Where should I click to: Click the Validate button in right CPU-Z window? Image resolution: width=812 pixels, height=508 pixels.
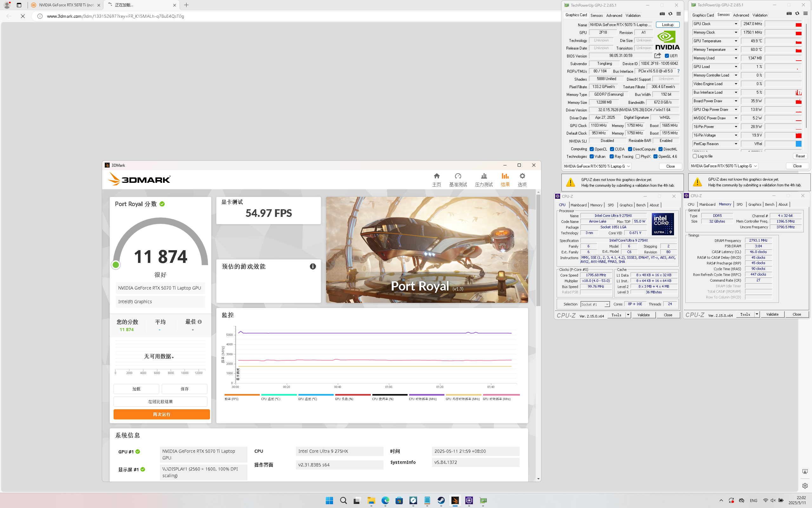pyautogui.click(x=772, y=314)
